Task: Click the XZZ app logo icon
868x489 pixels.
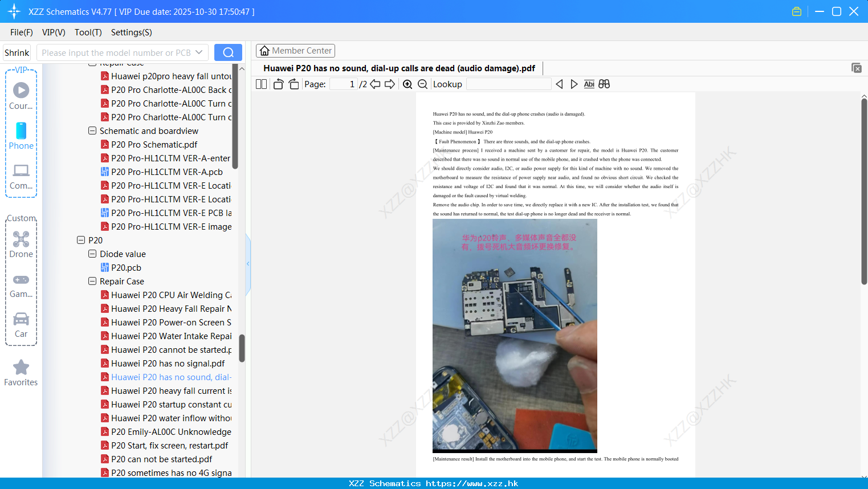Action: (14, 11)
